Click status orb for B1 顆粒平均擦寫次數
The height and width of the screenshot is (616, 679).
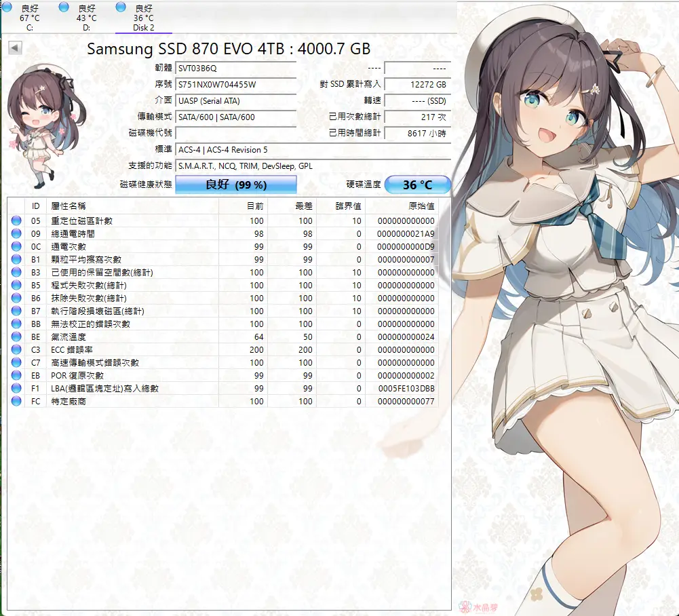17,259
